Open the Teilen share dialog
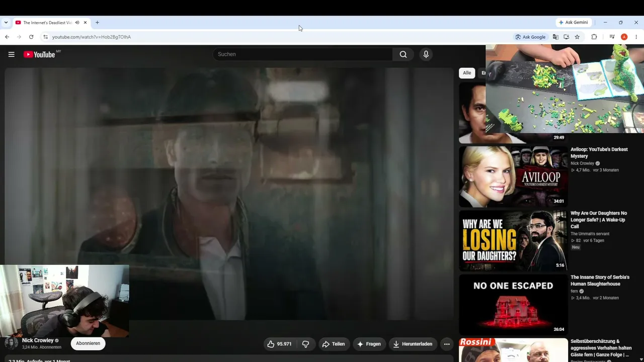644x362 pixels. click(x=334, y=344)
